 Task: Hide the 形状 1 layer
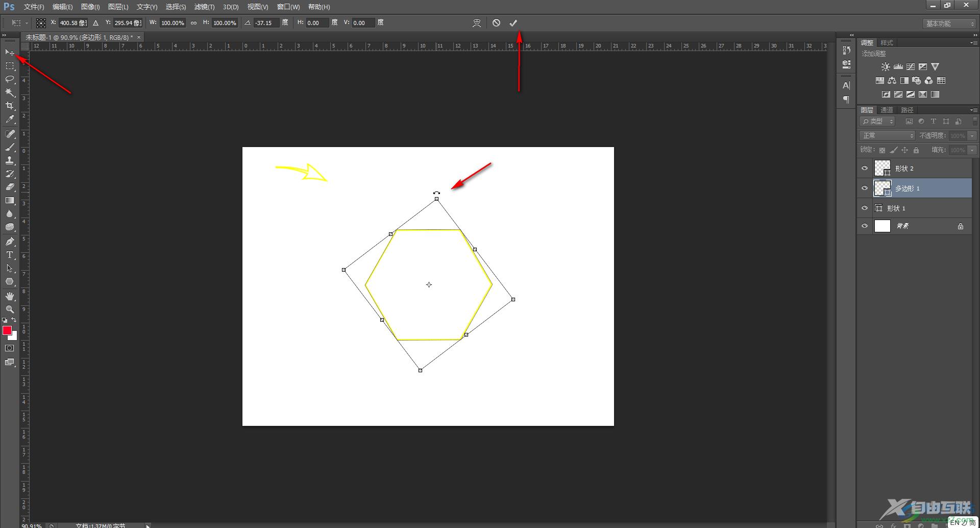(865, 208)
